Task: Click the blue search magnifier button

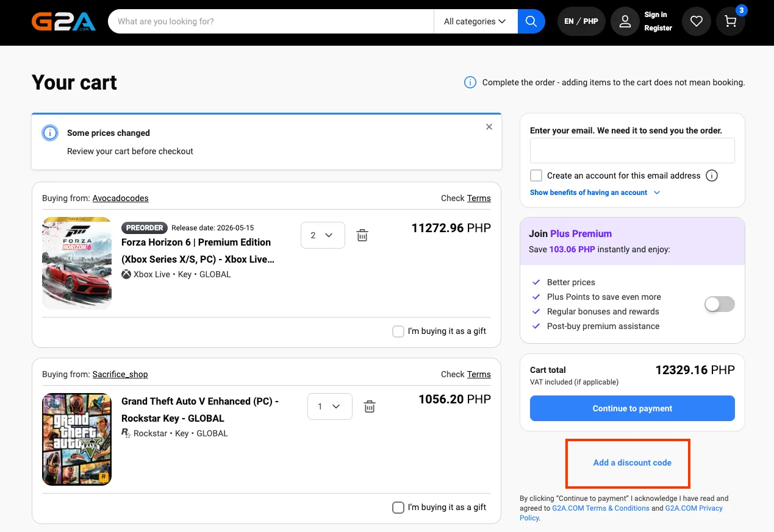Action: [531, 21]
